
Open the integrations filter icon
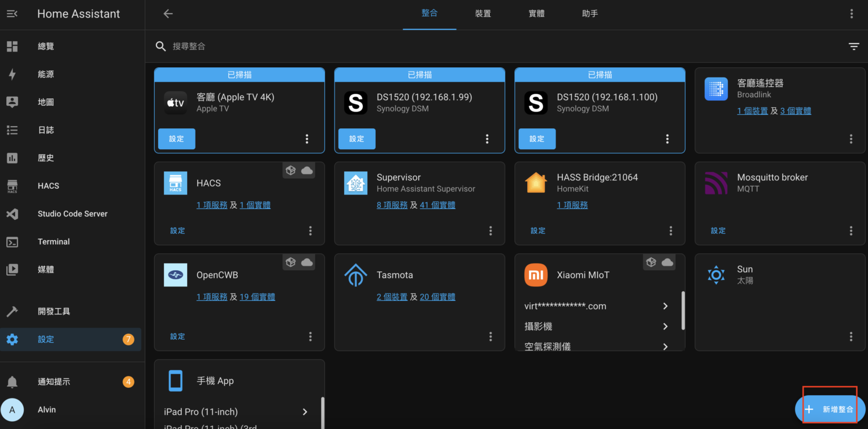click(x=853, y=46)
